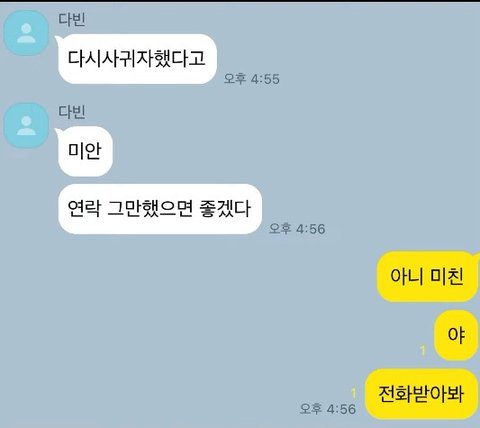
Task: Click '오후 4:56' beside '연락 그만했으면 좋겠다'
Action: 297,229
